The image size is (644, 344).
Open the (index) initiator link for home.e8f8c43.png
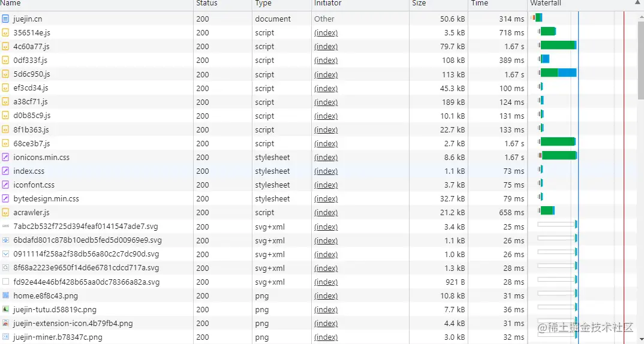[326, 296]
